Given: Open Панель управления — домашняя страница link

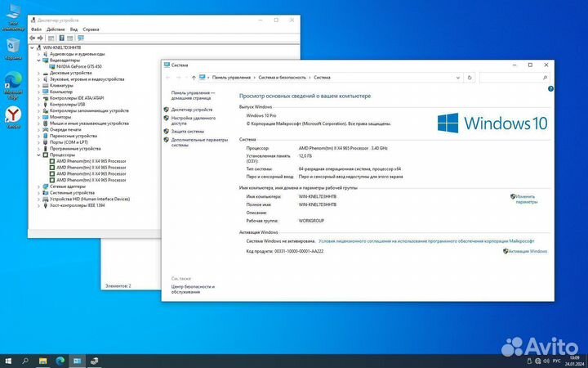Looking at the screenshot, I should pos(193,96).
